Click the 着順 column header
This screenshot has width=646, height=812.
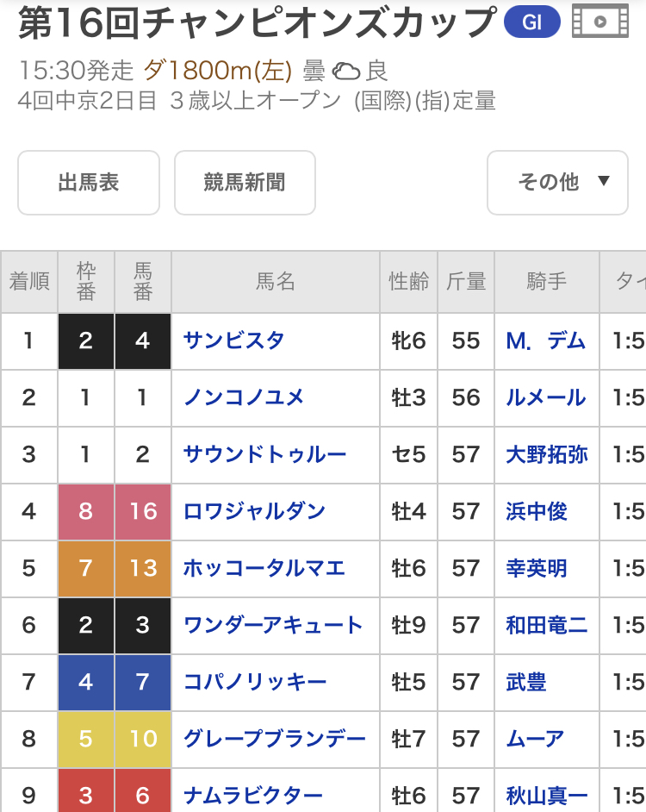pyautogui.click(x=29, y=282)
